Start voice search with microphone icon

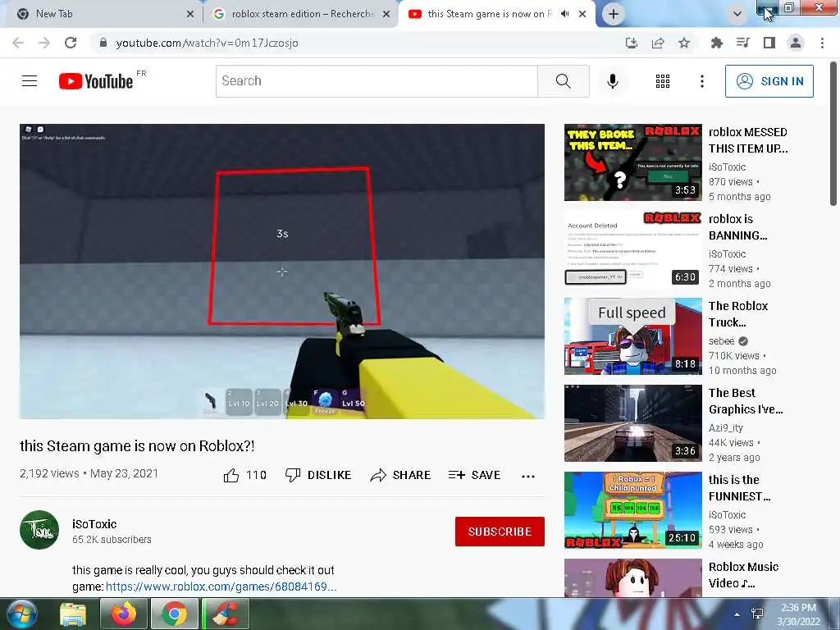click(612, 81)
